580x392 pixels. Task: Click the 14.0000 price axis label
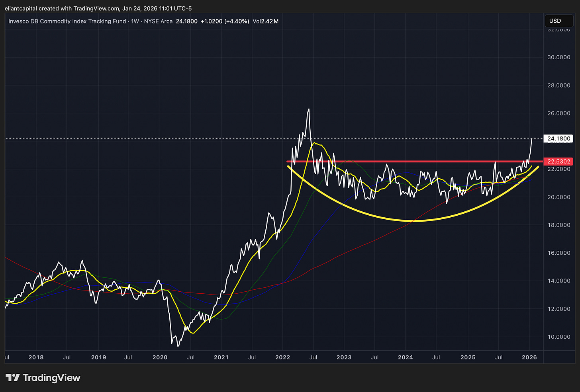click(x=559, y=281)
